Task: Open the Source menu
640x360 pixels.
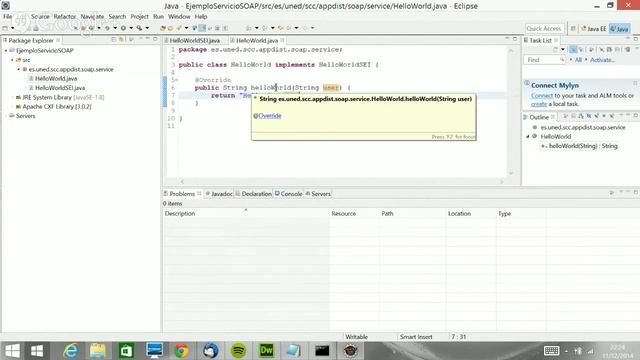Action: tap(40, 17)
